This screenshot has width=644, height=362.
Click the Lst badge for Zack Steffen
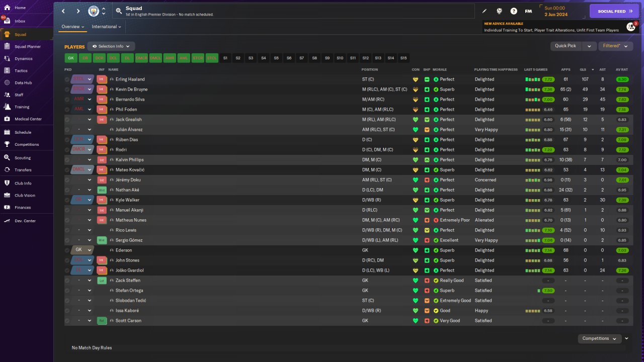102,281
